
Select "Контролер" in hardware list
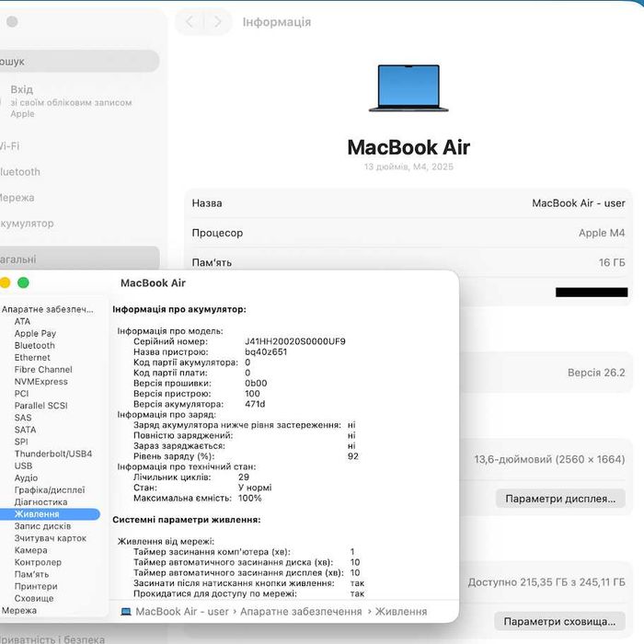(x=38, y=562)
